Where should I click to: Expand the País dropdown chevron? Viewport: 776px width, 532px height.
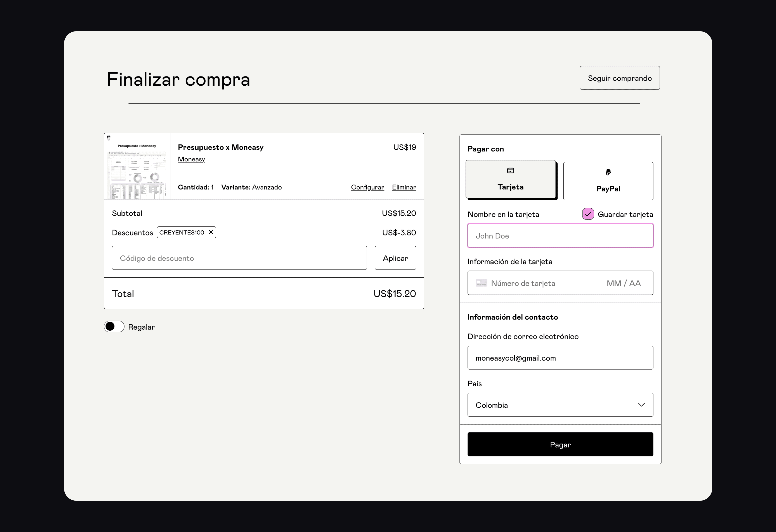click(641, 405)
